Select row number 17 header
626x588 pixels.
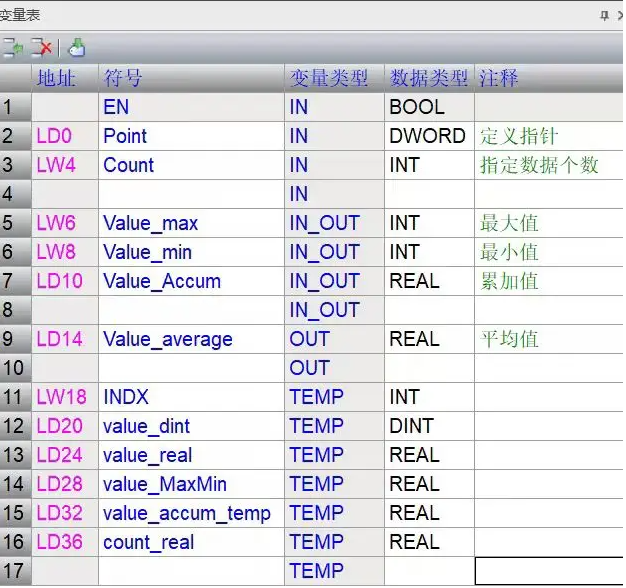click(16, 571)
